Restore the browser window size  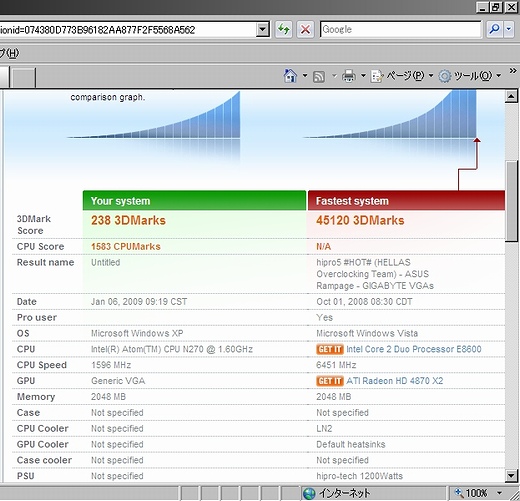coord(496,7)
